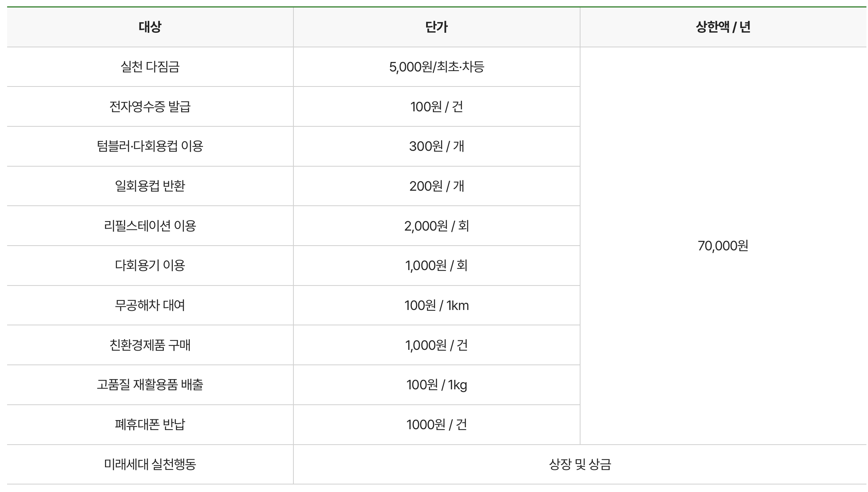
Task: Click the 친환경제품 구매 cell
Action: 150,345
